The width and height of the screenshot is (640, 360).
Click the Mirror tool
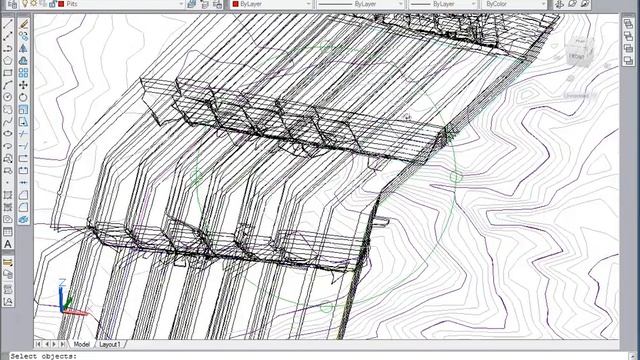point(23,49)
